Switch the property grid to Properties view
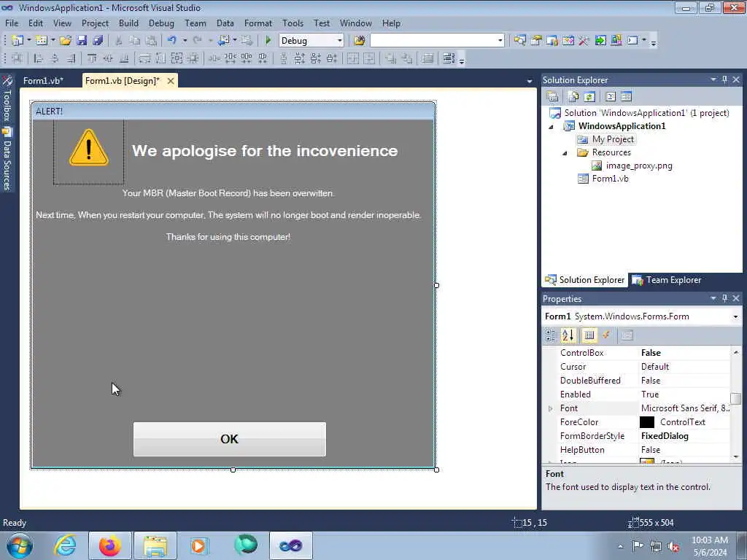Viewport: 747px width, 560px height. (589, 335)
